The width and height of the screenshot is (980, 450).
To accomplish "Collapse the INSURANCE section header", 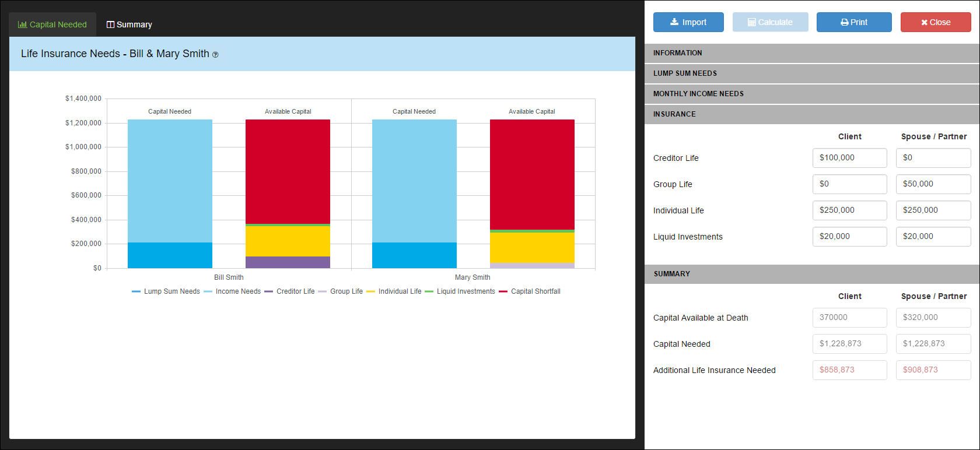I will point(812,114).
